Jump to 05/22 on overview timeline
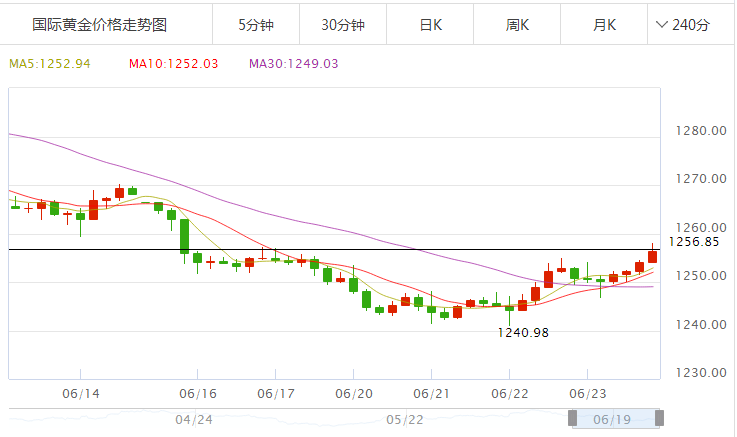The image size is (737, 437). pyautogui.click(x=406, y=418)
